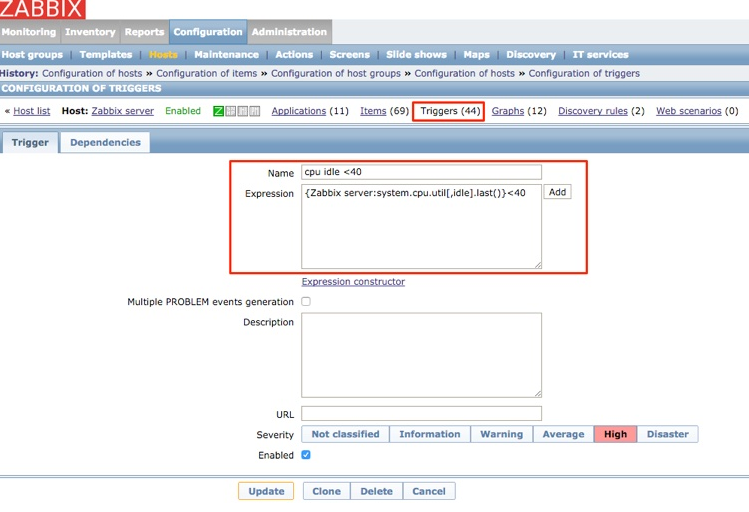The image size is (749, 512).
Task: Click the ZABBIX logo
Action: point(43,9)
